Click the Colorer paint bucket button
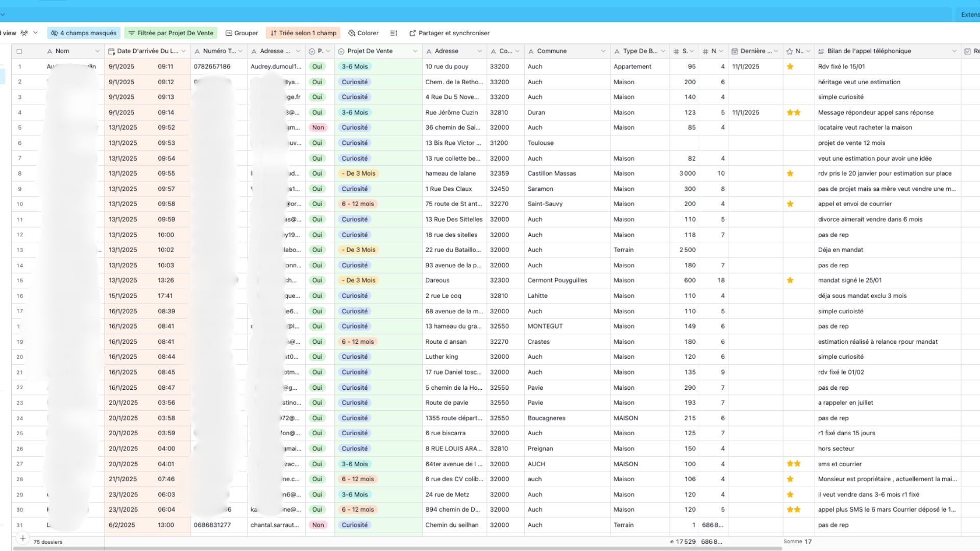 pyautogui.click(x=363, y=33)
